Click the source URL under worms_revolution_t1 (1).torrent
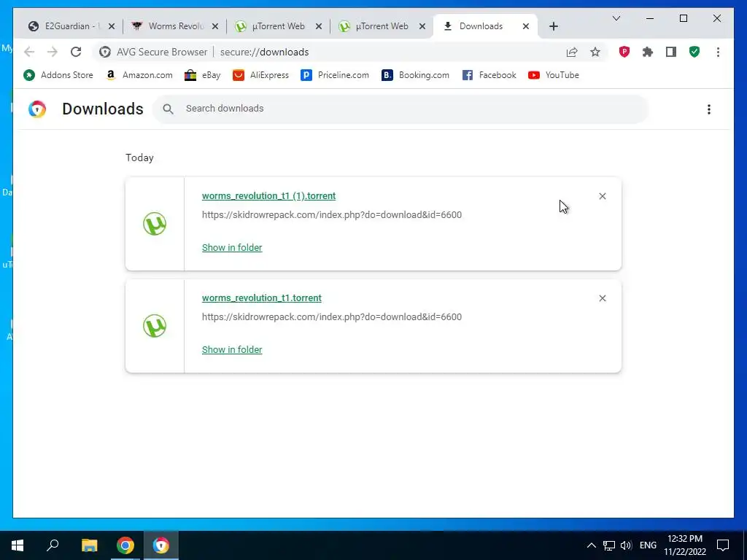747x560 pixels. (x=332, y=215)
